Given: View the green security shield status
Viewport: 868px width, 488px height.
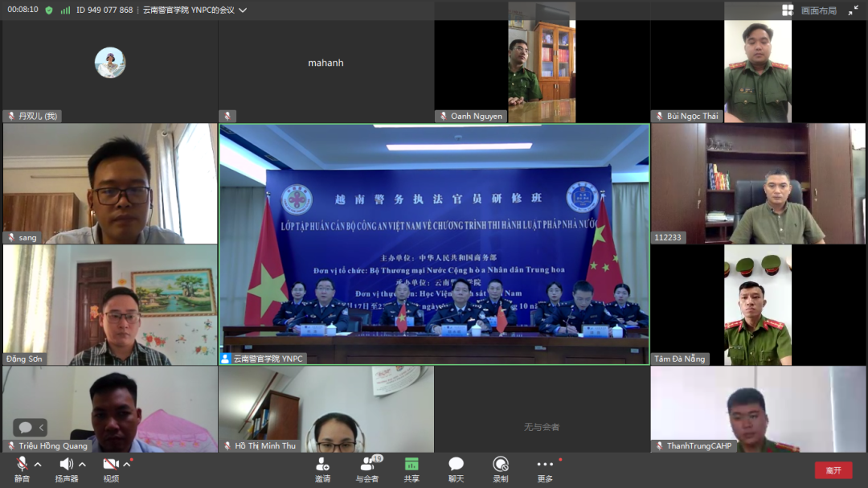Looking at the screenshot, I should 49,10.
